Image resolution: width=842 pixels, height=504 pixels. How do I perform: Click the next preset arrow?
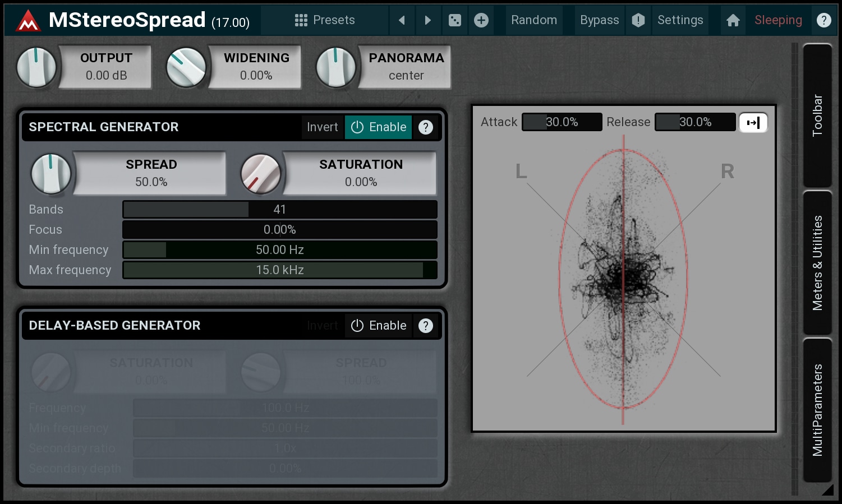click(427, 20)
